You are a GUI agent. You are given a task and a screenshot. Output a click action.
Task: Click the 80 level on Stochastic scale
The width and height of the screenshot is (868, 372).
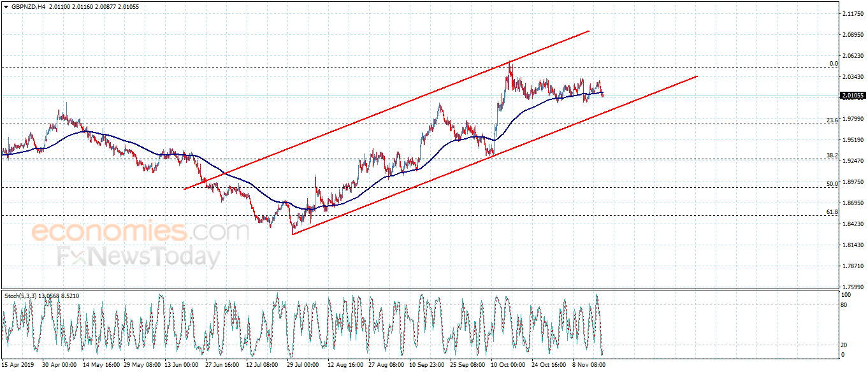point(845,306)
